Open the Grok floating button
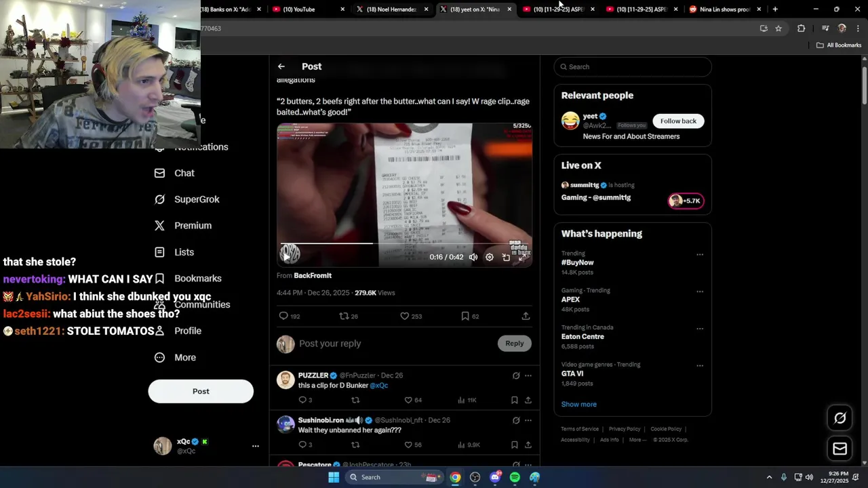 click(840, 418)
